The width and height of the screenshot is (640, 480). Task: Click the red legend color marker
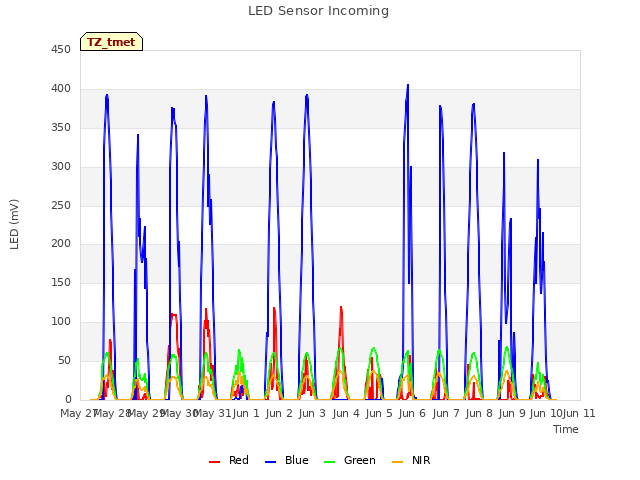pos(215,462)
